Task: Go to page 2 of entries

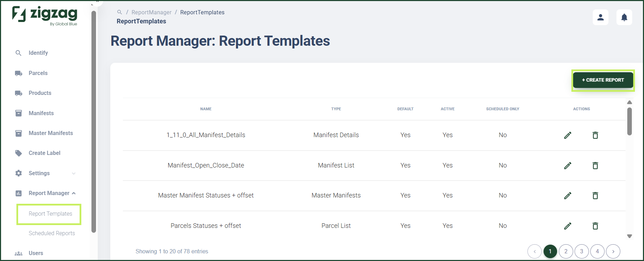Action: (x=566, y=251)
